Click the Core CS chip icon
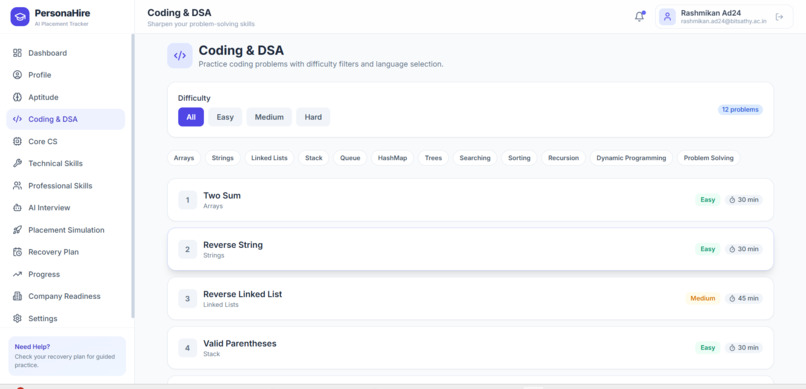Image resolution: width=806 pixels, height=389 pixels. pos(17,141)
